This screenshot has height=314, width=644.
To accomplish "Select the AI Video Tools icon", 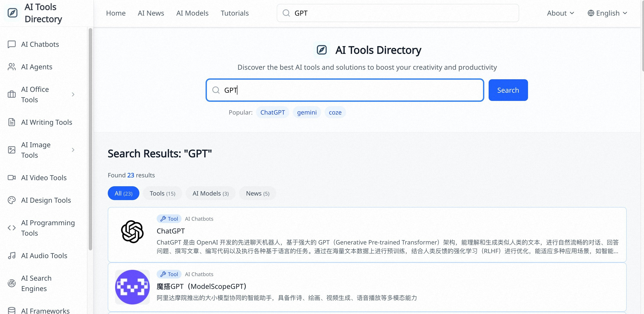I will (x=11, y=177).
